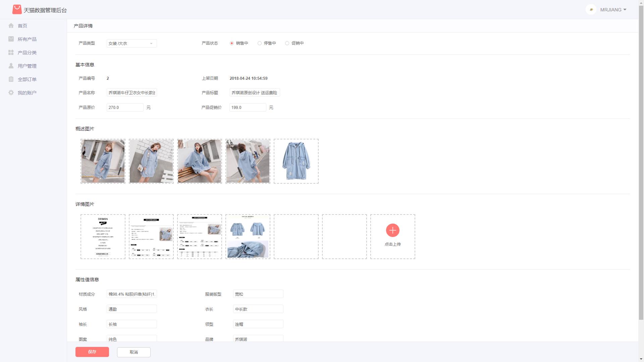
Task: Open 全部订单 orders via sidebar icon
Action: coord(11,79)
